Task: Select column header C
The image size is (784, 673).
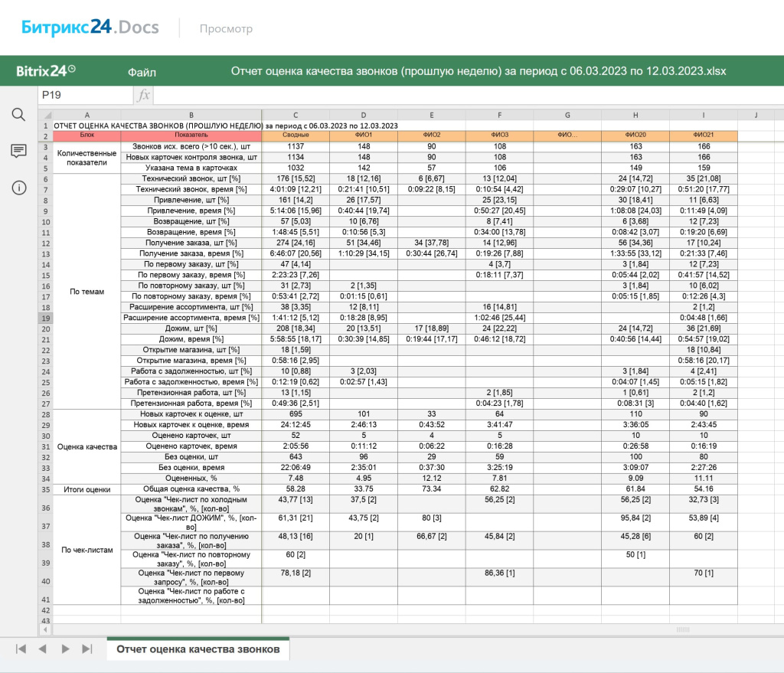Action: click(x=295, y=114)
